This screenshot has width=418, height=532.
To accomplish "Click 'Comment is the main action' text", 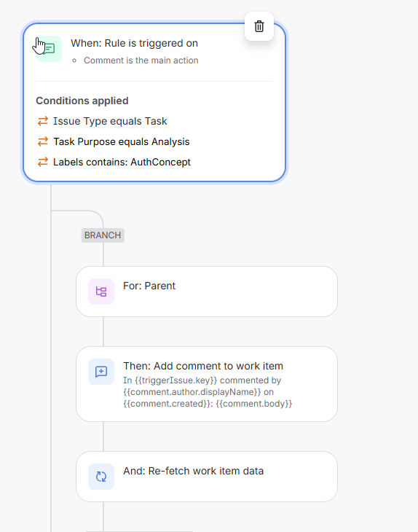I will [141, 60].
